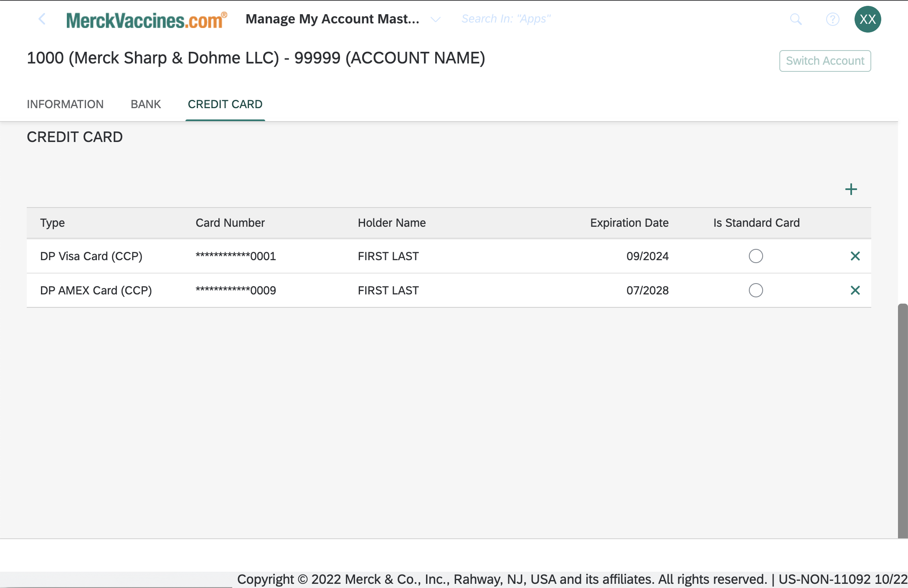
Task: Delete the DP AMEX Card ending 0009
Action: coord(855,290)
